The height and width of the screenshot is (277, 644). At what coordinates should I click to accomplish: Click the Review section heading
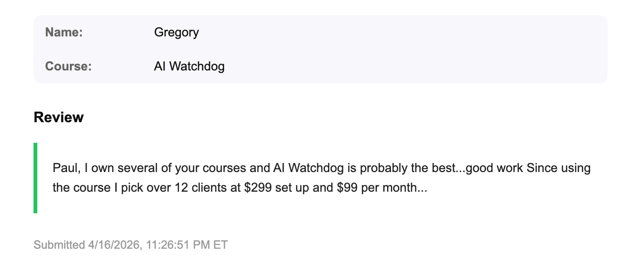[x=58, y=117]
